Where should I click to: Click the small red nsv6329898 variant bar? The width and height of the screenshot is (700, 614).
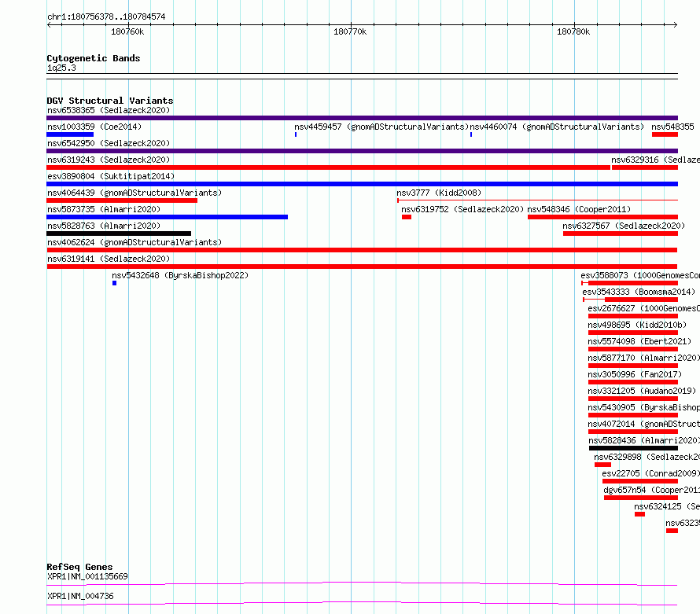(x=602, y=465)
